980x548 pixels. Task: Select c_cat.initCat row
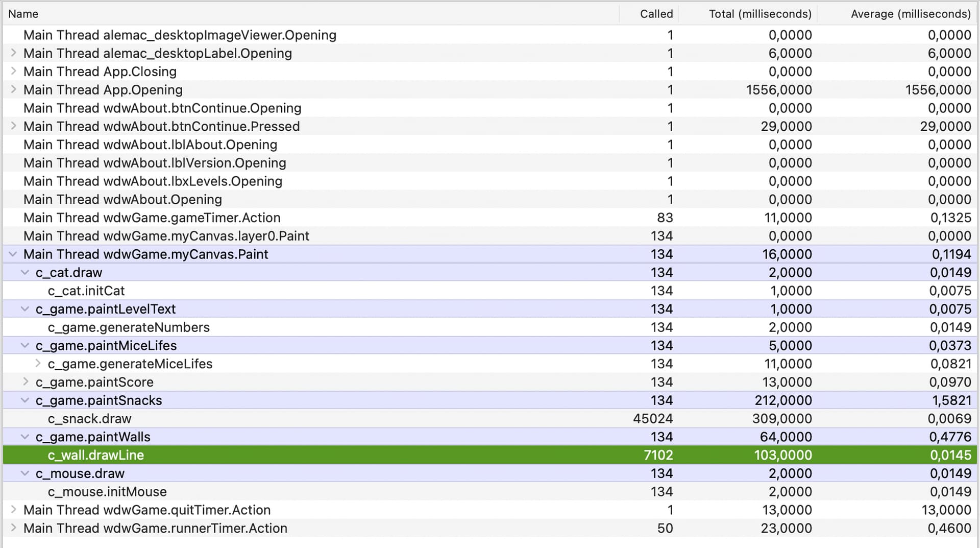click(490, 291)
